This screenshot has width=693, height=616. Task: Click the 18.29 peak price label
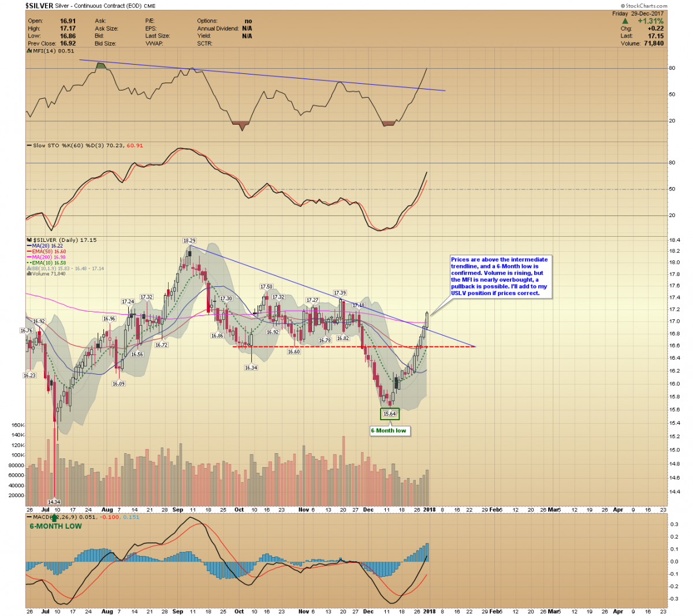[x=189, y=240]
